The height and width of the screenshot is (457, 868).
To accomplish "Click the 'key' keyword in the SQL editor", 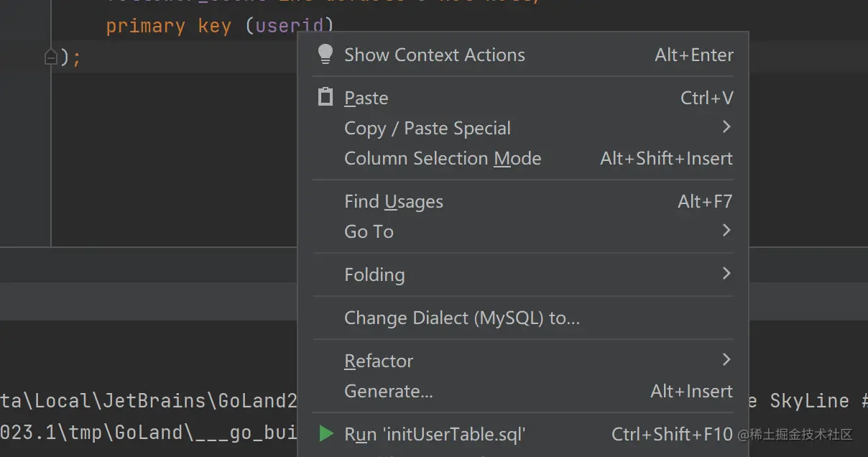I will (x=215, y=27).
